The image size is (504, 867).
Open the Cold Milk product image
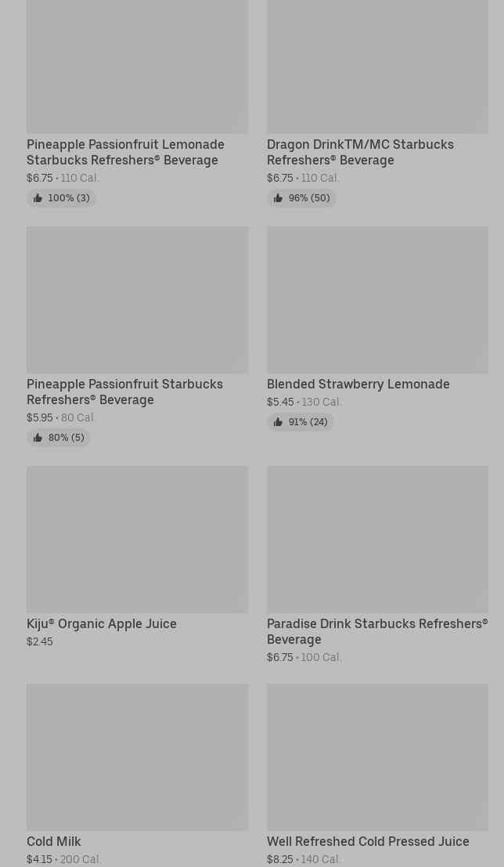point(137,757)
